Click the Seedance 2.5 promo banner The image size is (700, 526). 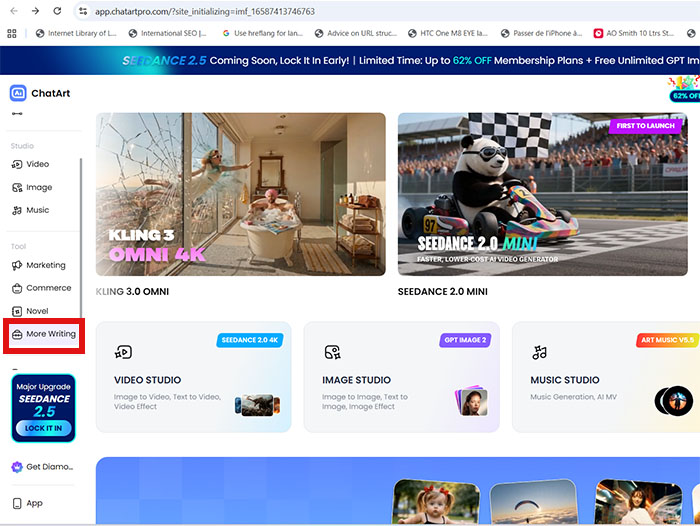[350, 60]
